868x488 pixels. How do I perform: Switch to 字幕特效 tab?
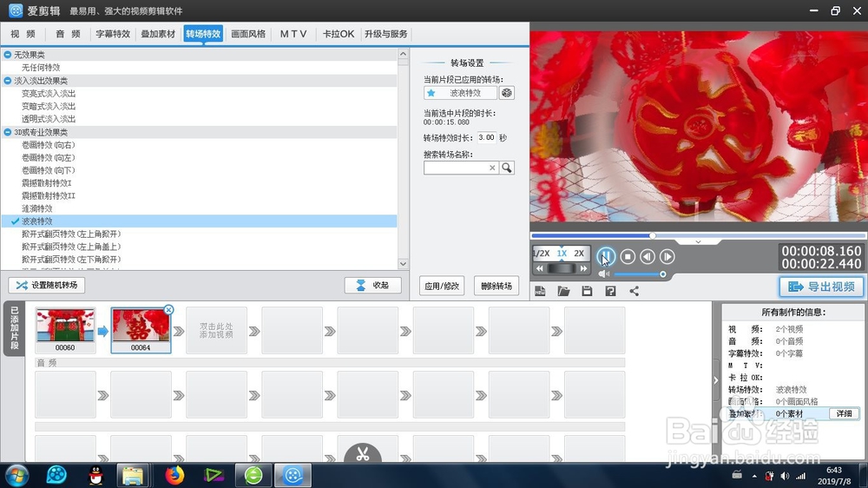(113, 34)
